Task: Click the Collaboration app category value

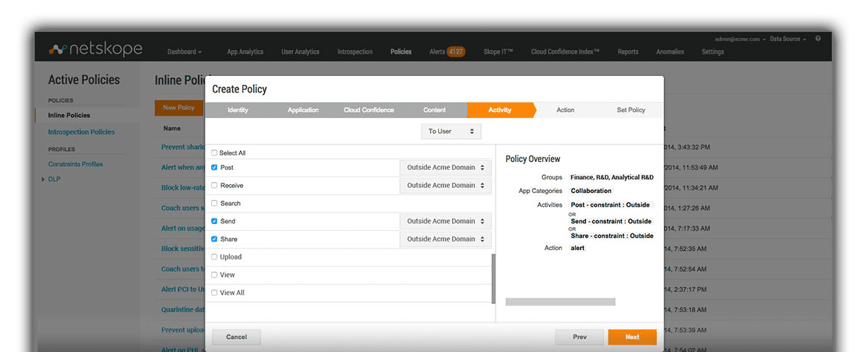Action: point(591,191)
